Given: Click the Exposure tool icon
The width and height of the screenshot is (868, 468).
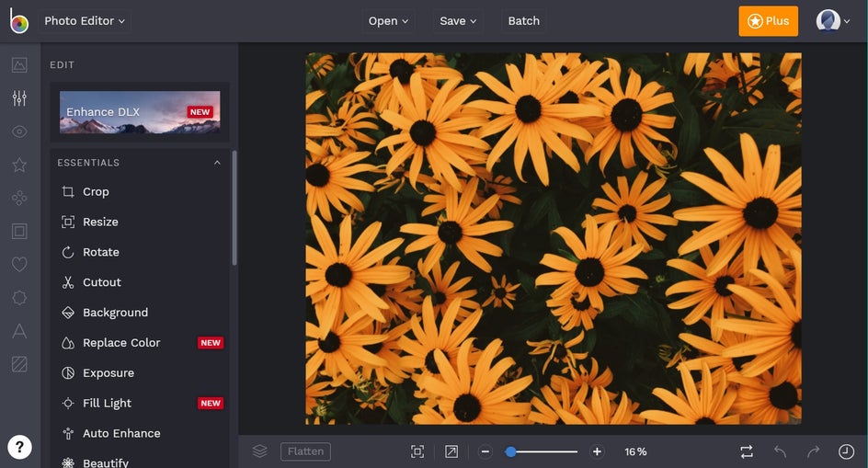Looking at the screenshot, I should (68, 372).
